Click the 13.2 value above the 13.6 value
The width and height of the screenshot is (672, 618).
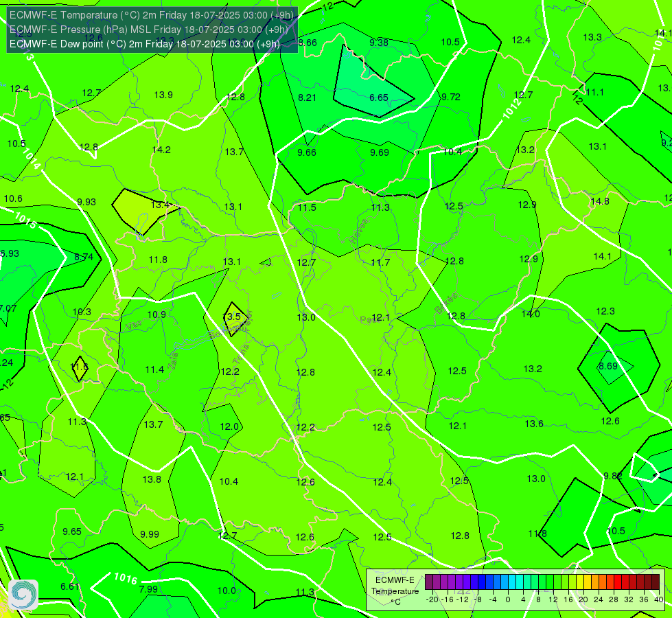click(x=533, y=369)
